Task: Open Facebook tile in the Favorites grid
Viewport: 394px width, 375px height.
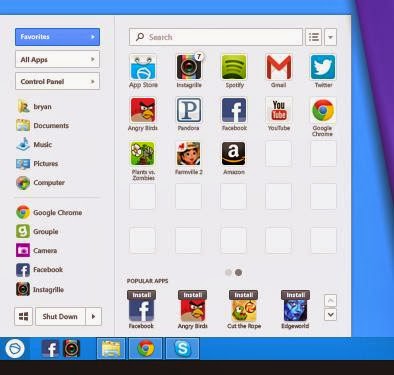Action: click(x=234, y=110)
